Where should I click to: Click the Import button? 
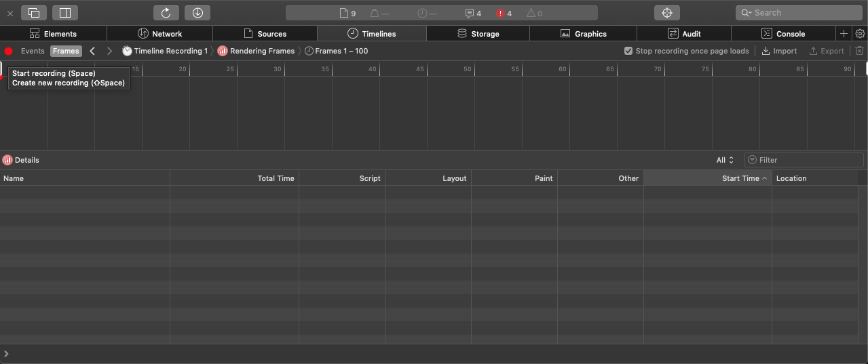click(779, 51)
